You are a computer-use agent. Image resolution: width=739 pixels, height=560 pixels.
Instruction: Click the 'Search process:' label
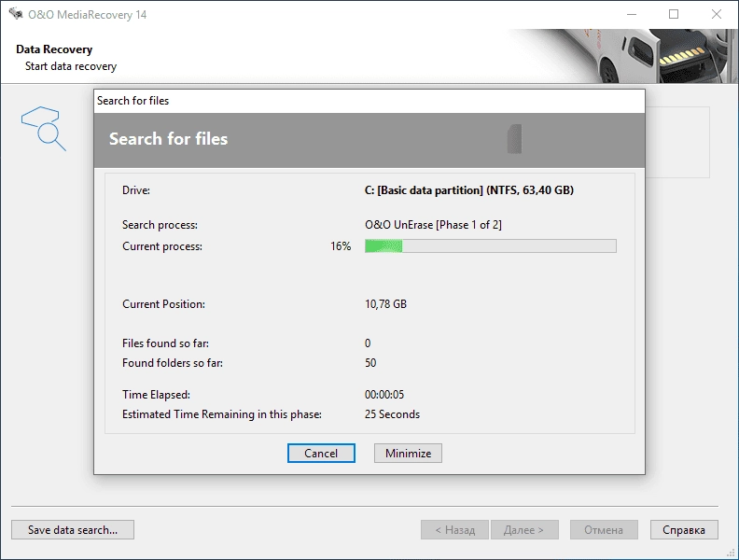click(x=160, y=225)
